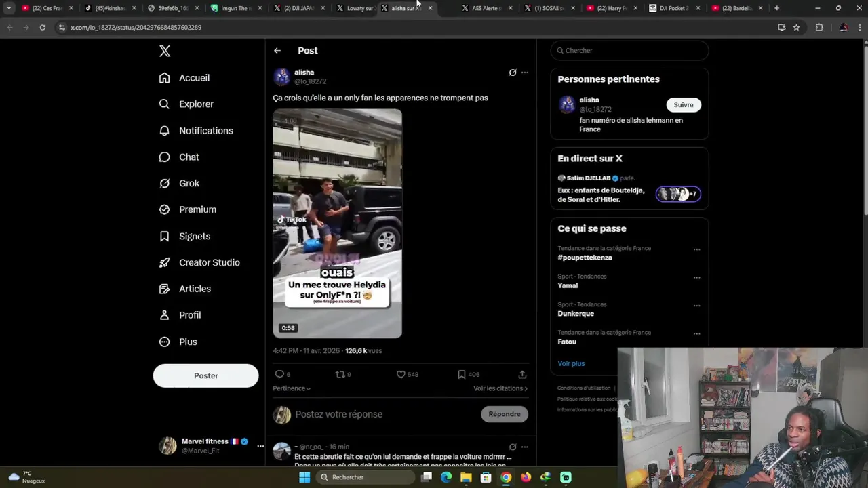Open #poupettekenza trend

point(585,258)
